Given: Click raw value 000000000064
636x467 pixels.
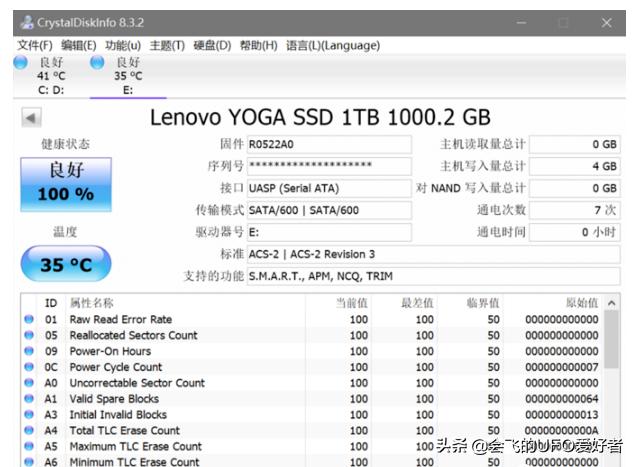Looking at the screenshot, I should [562, 398].
